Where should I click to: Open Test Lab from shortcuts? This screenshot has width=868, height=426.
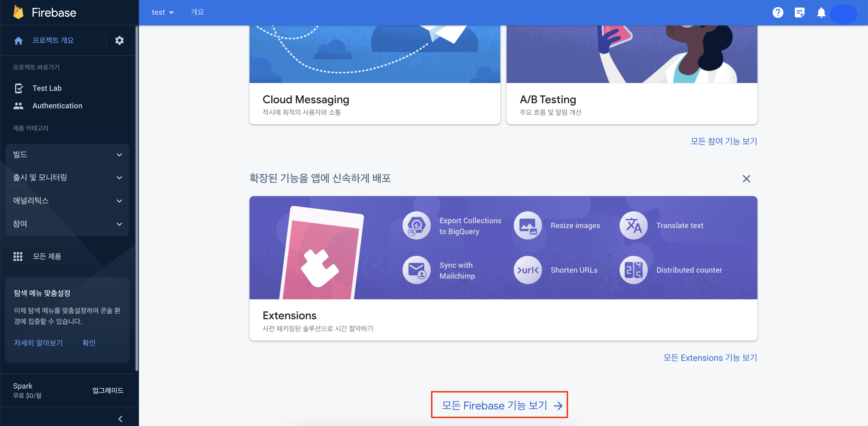coord(47,88)
